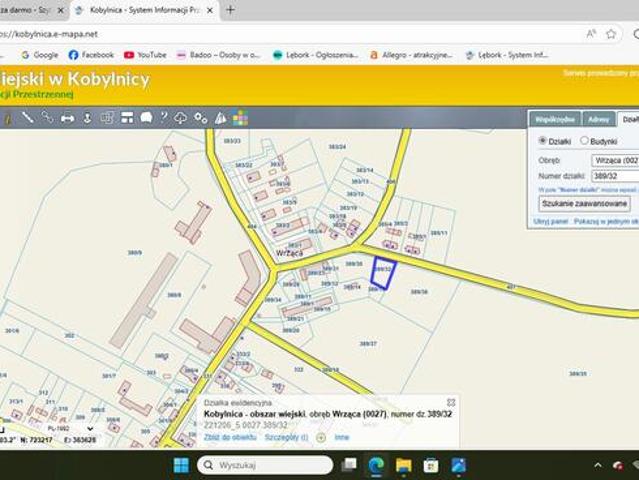Image resolution: width=639 pixels, height=480 pixels.
Task: Select the Budynki radio button
Action: pyautogui.click(x=584, y=141)
